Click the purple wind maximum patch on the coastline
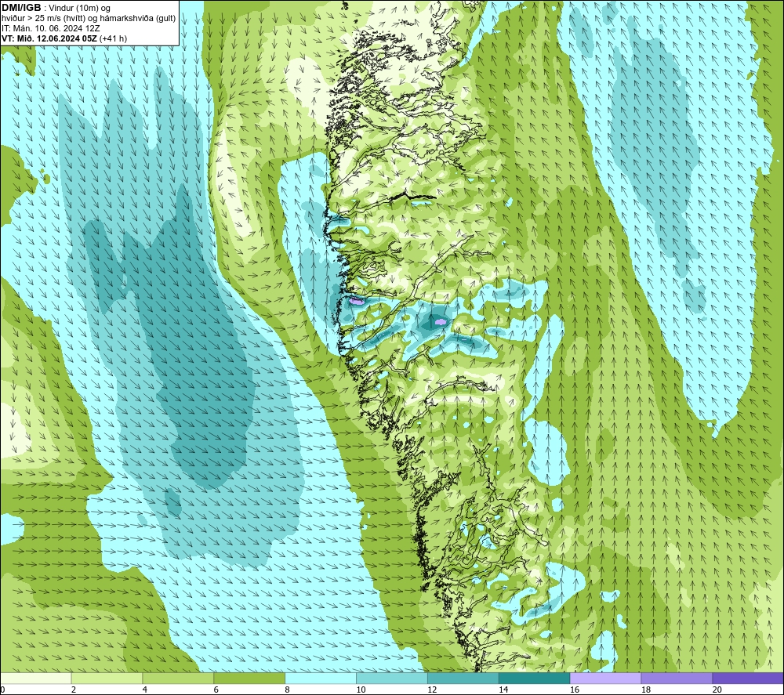 pyautogui.click(x=357, y=301)
